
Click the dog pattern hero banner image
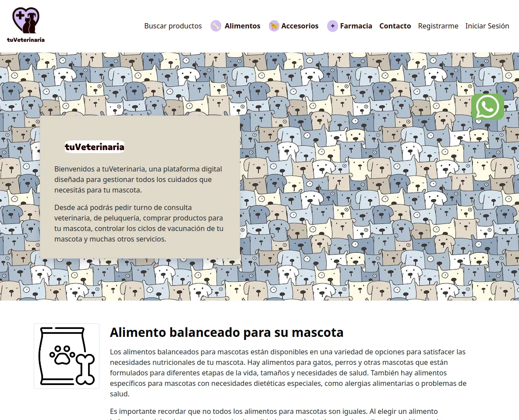[x=350, y=175]
